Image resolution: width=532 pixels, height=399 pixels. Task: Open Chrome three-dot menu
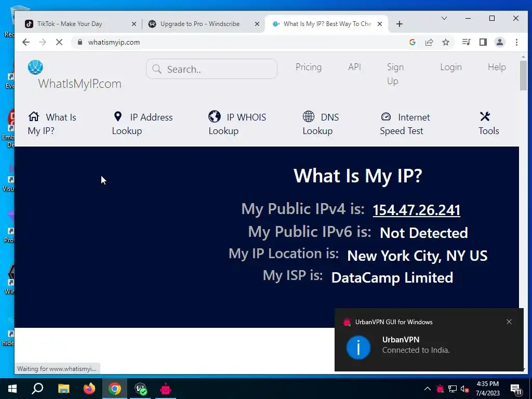click(516, 42)
